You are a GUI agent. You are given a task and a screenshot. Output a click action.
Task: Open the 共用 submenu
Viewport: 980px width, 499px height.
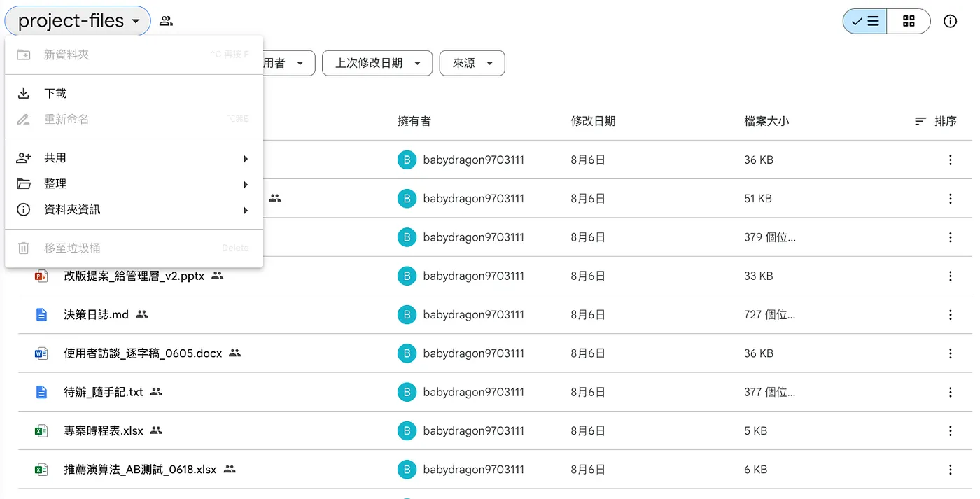134,158
